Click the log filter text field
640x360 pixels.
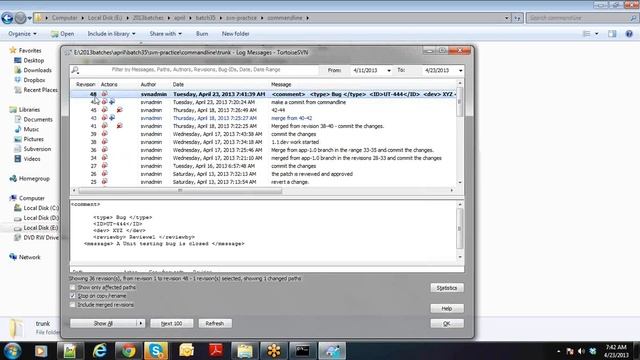[196, 70]
